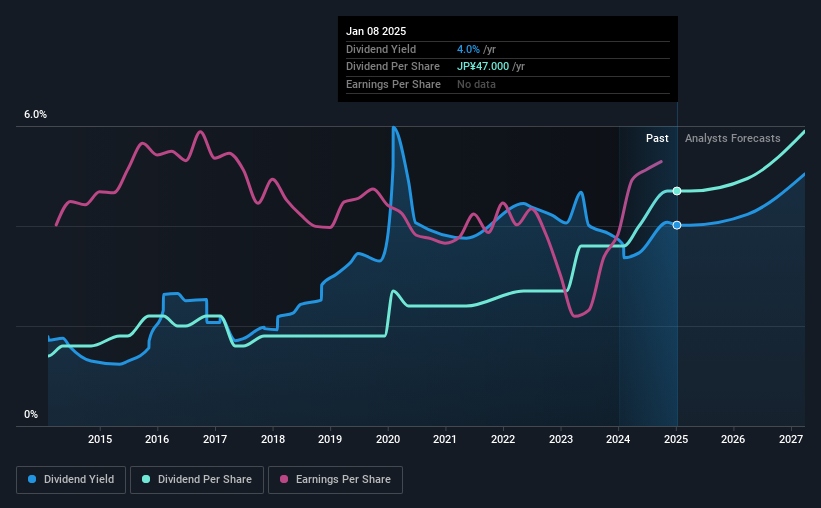Toggle the Earnings Per Share legend button
This screenshot has height=508, width=821.
[x=335, y=480]
